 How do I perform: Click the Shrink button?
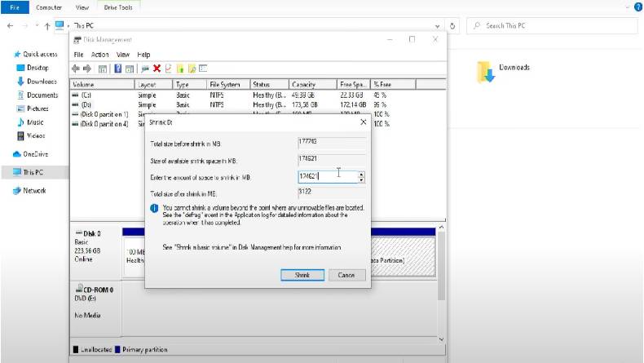[x=302, y=275]
